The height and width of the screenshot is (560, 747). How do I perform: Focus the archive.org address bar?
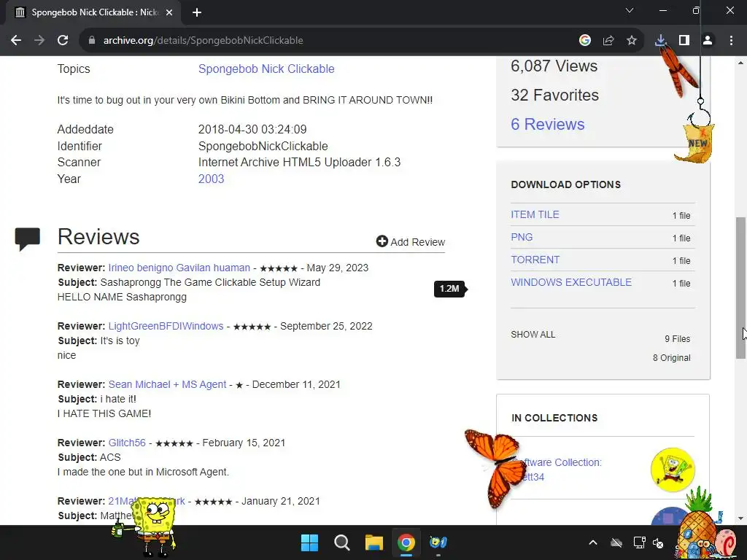tap(329, 41)
